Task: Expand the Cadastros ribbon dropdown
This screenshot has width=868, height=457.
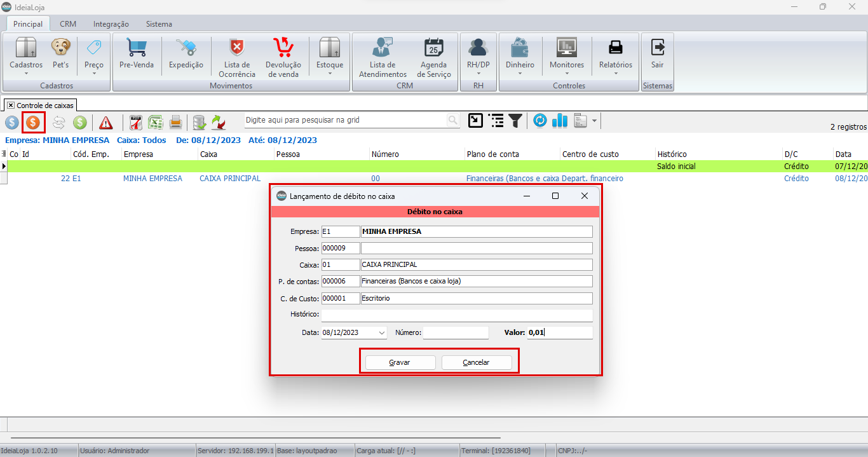Action: coord(26,73)
